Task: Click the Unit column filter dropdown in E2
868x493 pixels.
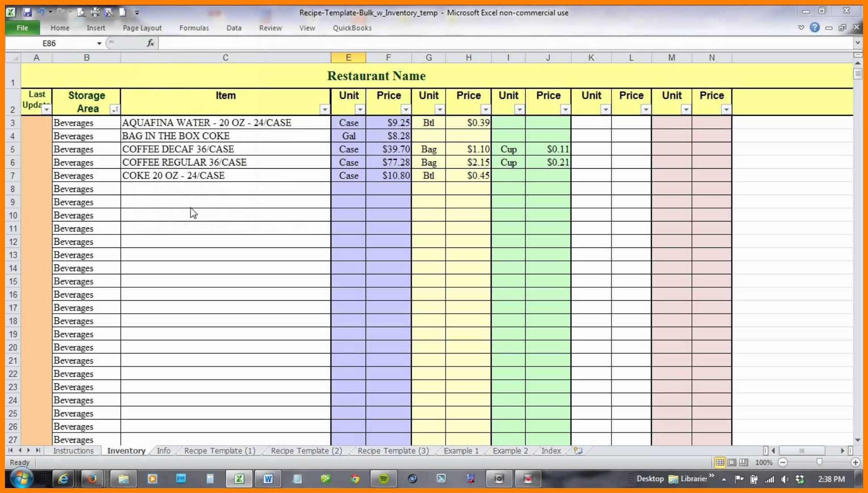Action: pyautogui.click(x=360, y=110)
